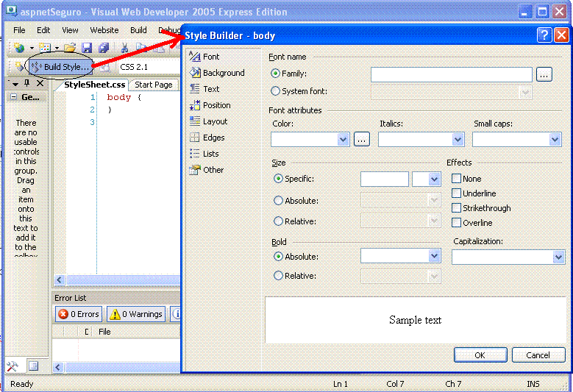Open the View menu
The width and height of the screenshot is (573, 392).
pyautogui.click(x=70, y=30)
